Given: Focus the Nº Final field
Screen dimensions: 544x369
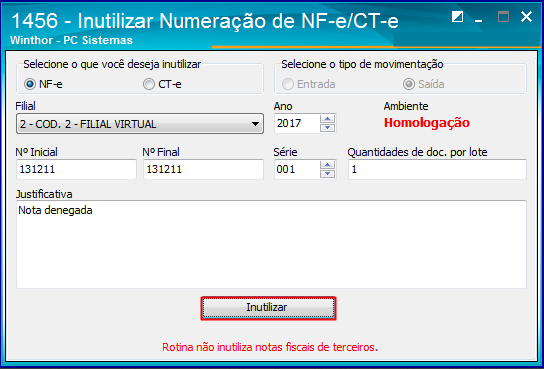Looking at the screenshot, I should click(x=204, y=170).
